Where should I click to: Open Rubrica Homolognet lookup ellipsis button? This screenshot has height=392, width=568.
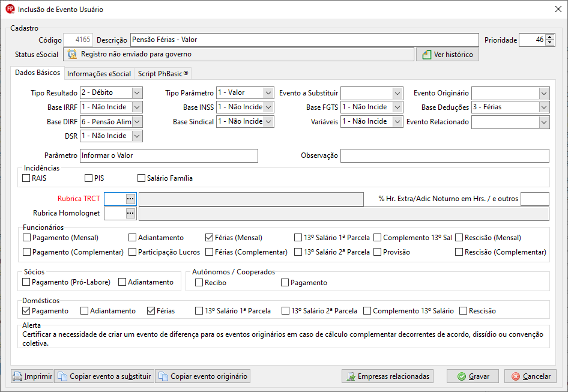[x=130, y=213]
